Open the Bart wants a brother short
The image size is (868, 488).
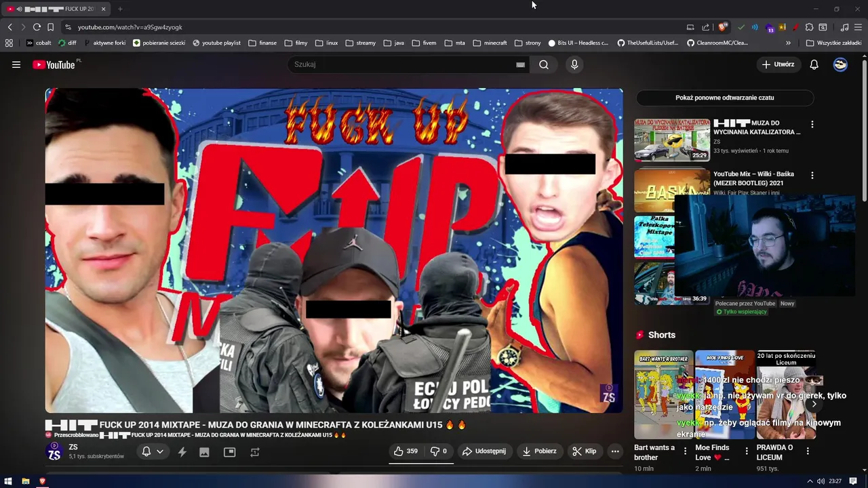pyautogui.click(x=664, y=394)
